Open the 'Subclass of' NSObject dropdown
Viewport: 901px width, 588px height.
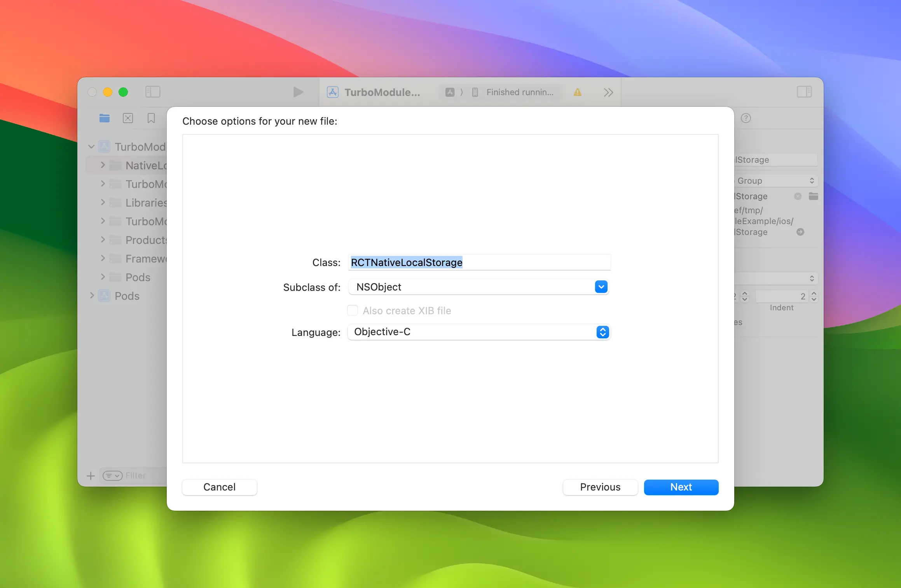click(x=601, y=287)
